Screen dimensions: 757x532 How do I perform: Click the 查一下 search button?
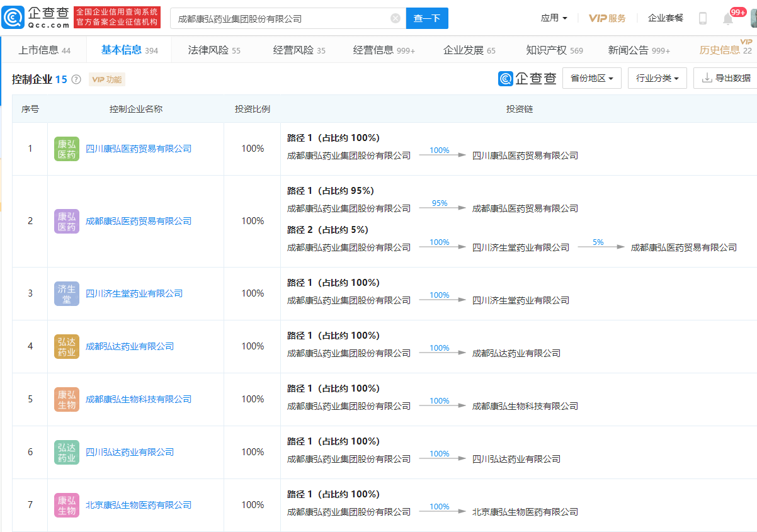click(427, 18)
